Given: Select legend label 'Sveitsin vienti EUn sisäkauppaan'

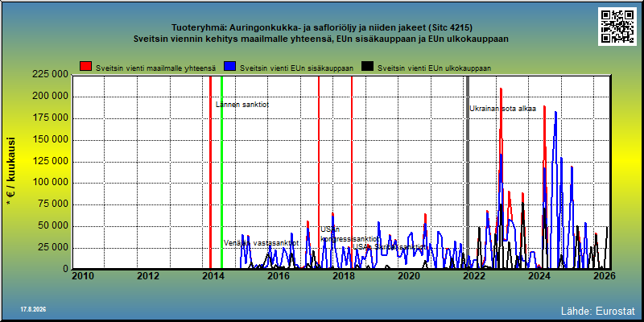Looking at the screenshot, I should 296,68.
